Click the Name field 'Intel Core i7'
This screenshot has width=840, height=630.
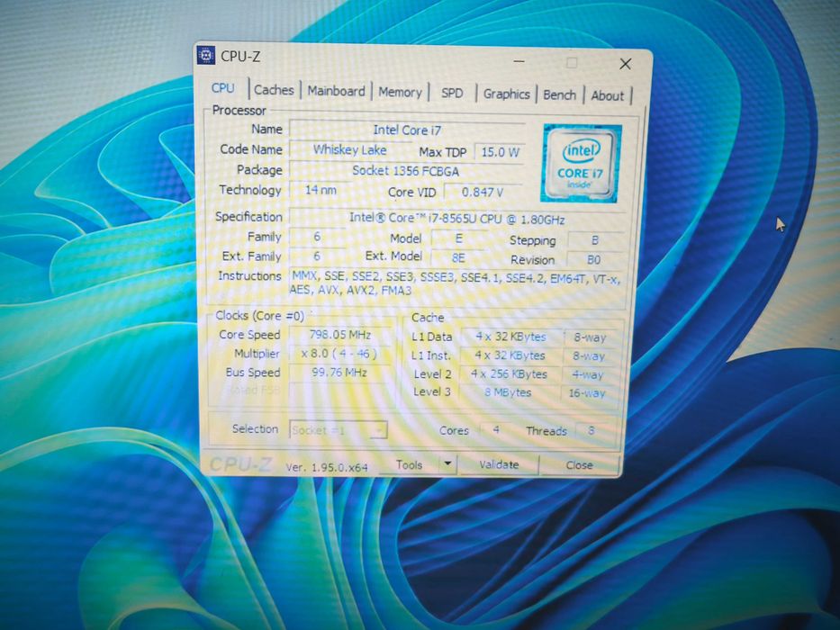[407, 130]
